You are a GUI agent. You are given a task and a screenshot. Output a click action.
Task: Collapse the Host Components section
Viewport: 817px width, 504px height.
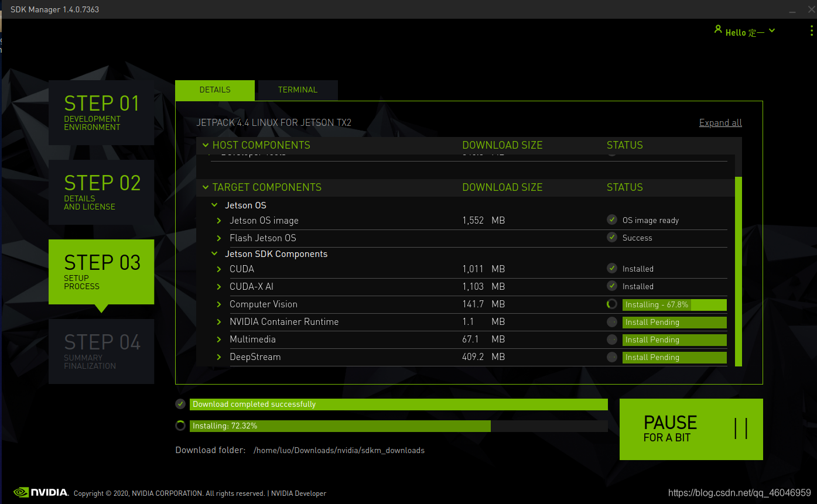click(206, 145)
